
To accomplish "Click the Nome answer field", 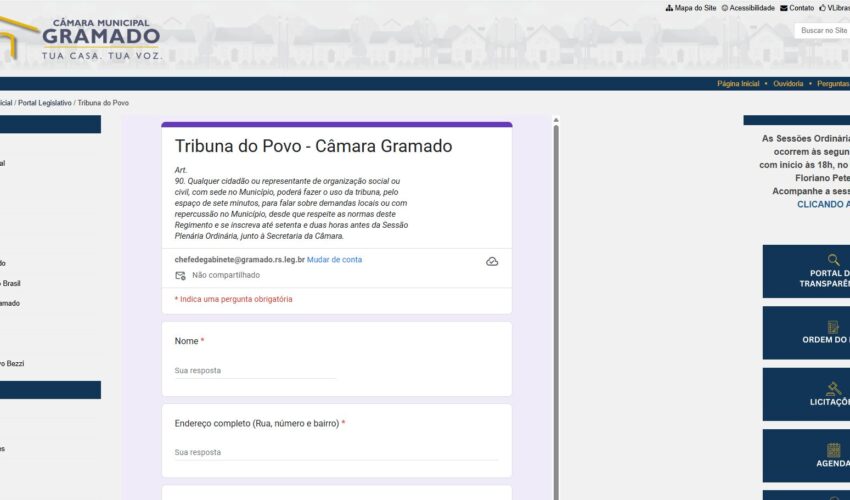I will coord(255,370).
